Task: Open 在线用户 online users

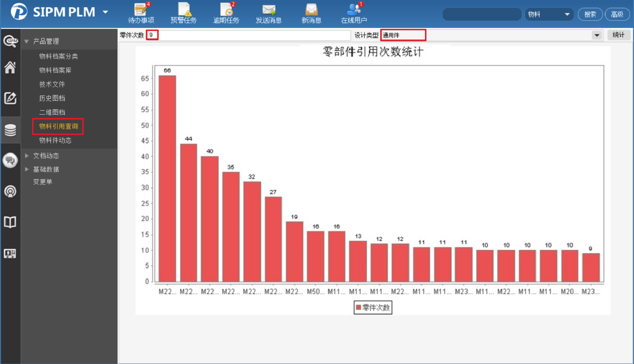Action: (354, 13)
